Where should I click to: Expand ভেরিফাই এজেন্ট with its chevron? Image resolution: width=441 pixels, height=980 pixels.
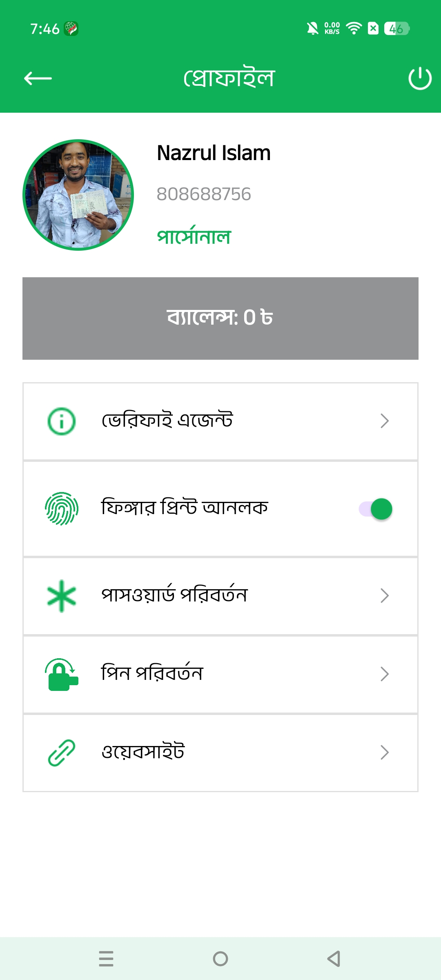pos(384,421)
